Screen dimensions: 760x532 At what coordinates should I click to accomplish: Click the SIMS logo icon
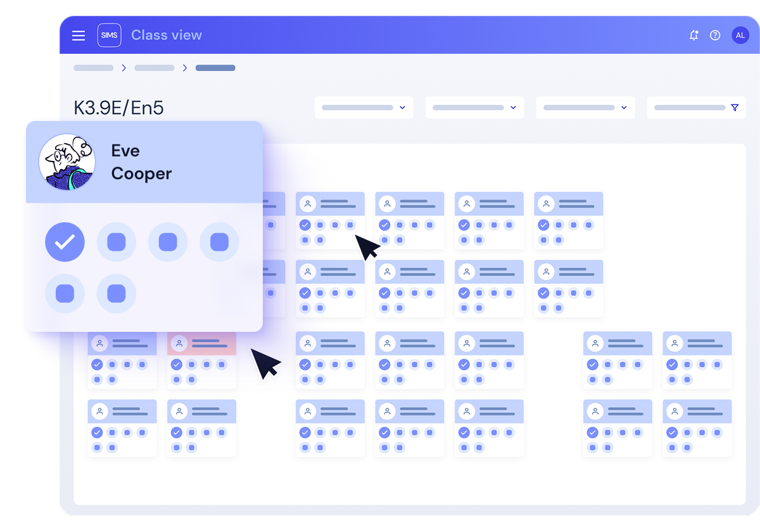point(109,35)
